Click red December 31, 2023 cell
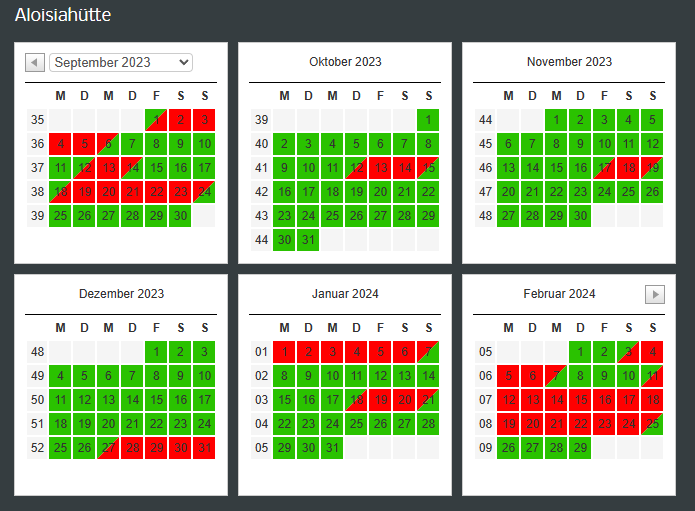 point(204,448)
